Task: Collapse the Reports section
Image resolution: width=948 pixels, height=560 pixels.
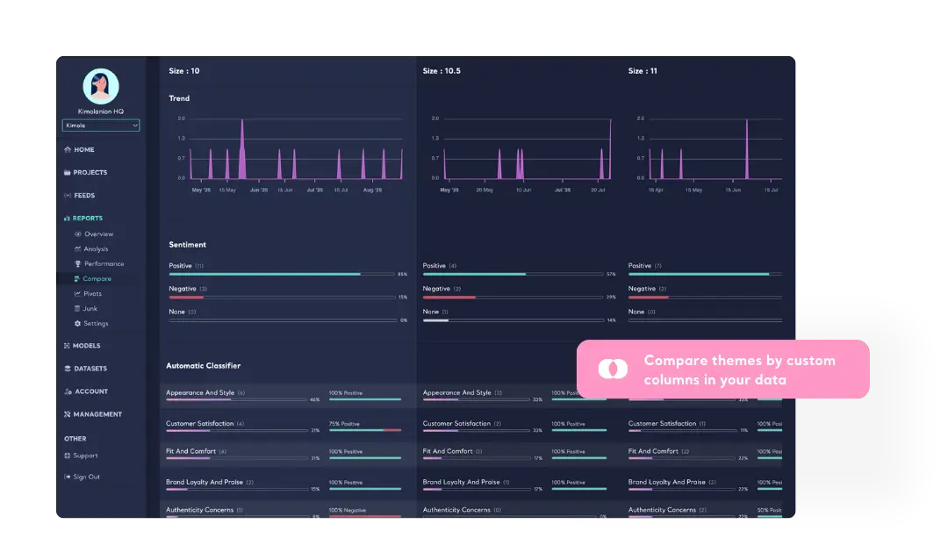Action: [x=88, y=218]
